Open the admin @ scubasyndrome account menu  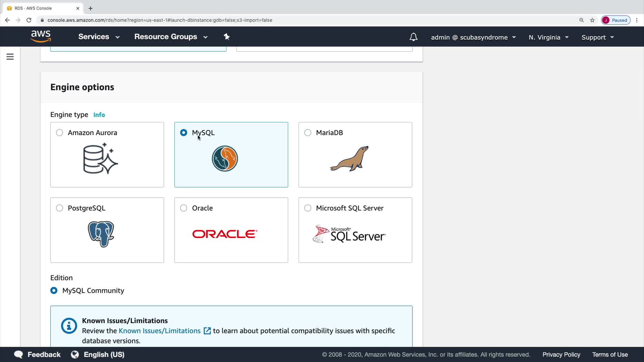[474, 37]
